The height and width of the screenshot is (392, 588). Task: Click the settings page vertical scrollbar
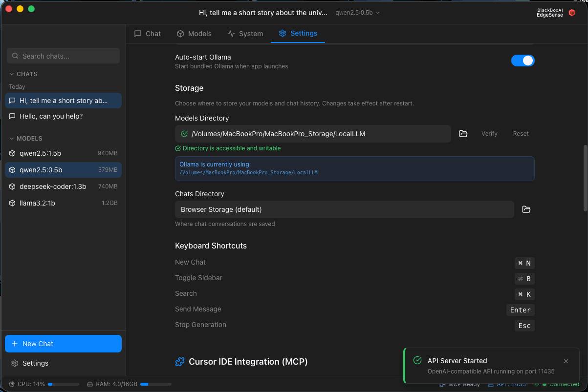585,178
